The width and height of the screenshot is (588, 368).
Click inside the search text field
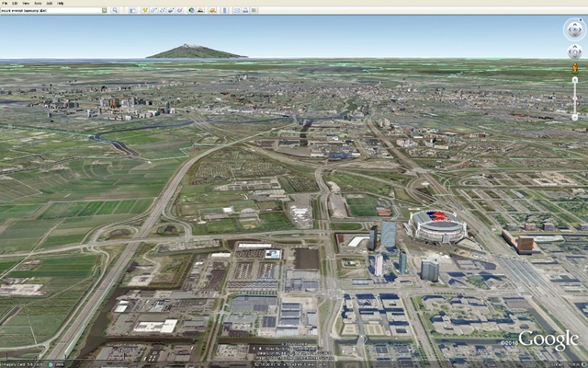[x=51, y=10]
